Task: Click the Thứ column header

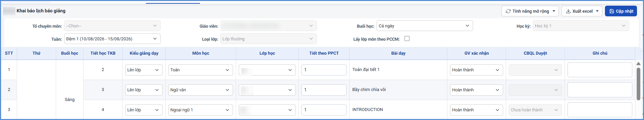Action: click(36, 53)
